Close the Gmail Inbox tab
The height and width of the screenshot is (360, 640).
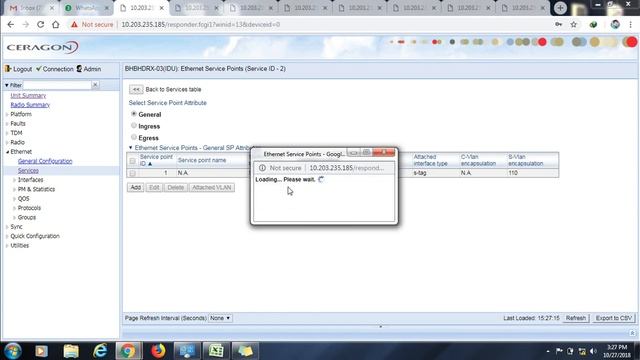click(52, 8)
